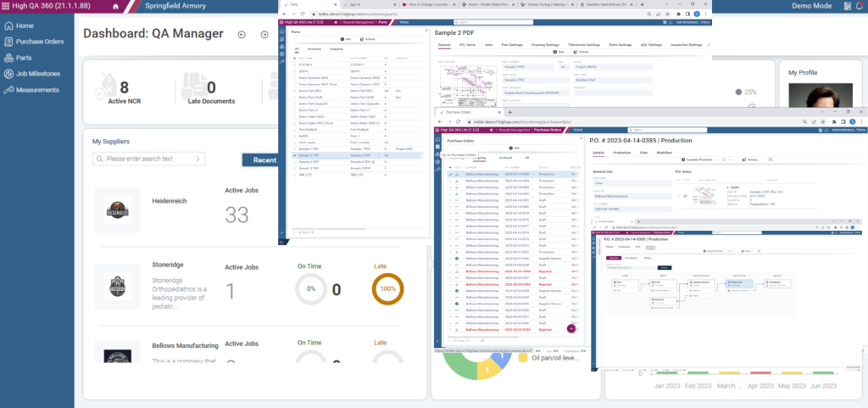
Task: Switch to the Sign In browser tab
Action: [x=371, y=4]
